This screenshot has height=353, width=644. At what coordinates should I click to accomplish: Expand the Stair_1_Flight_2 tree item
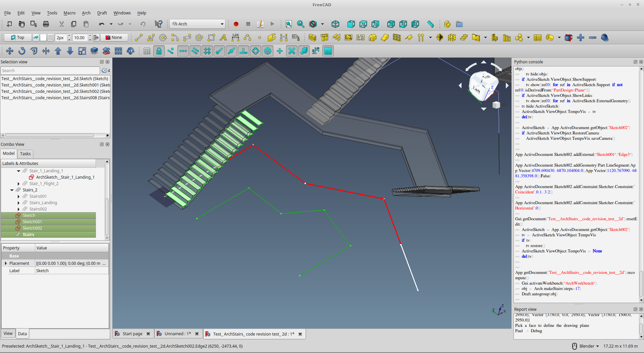[18, 184]
